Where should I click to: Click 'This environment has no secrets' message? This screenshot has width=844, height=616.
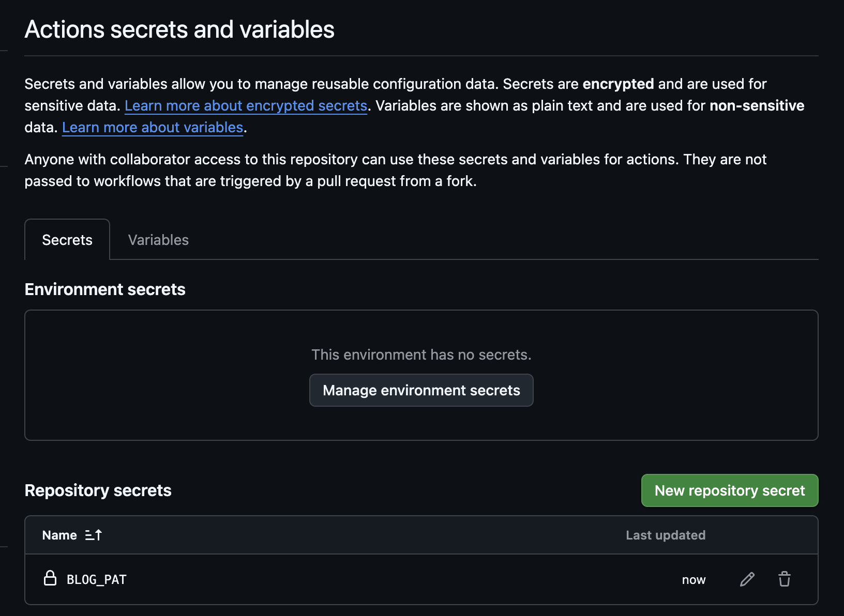421,355
